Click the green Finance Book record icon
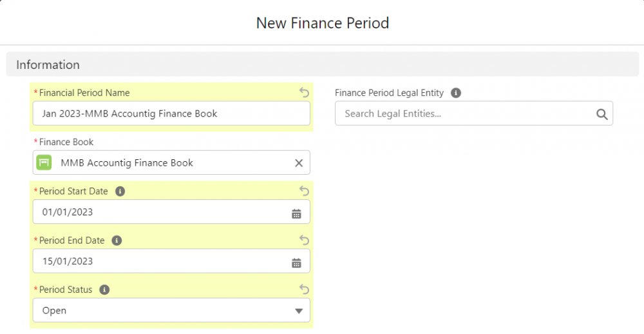The image size is (644, 334). pyautogui.click(x=44, y=162)
